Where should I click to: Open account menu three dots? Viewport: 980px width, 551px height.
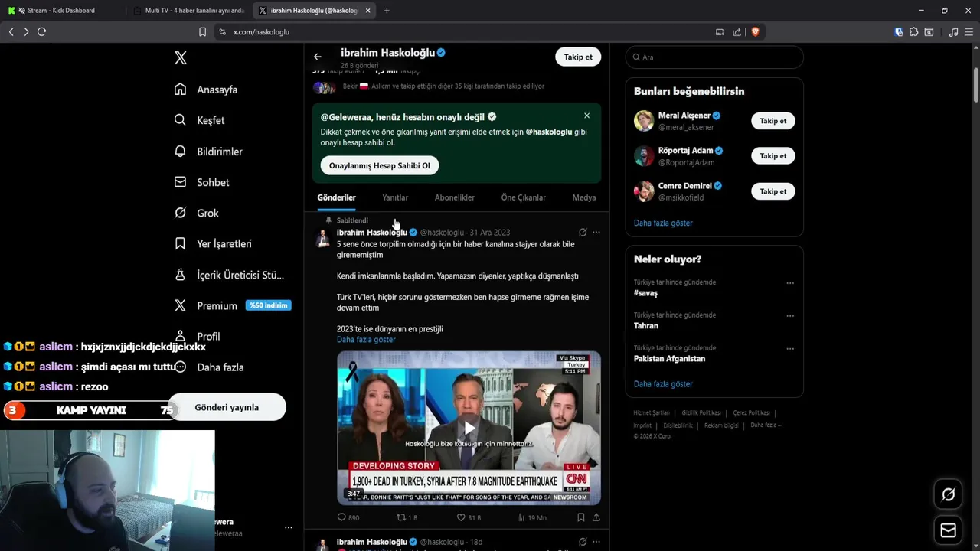(289, 527)
